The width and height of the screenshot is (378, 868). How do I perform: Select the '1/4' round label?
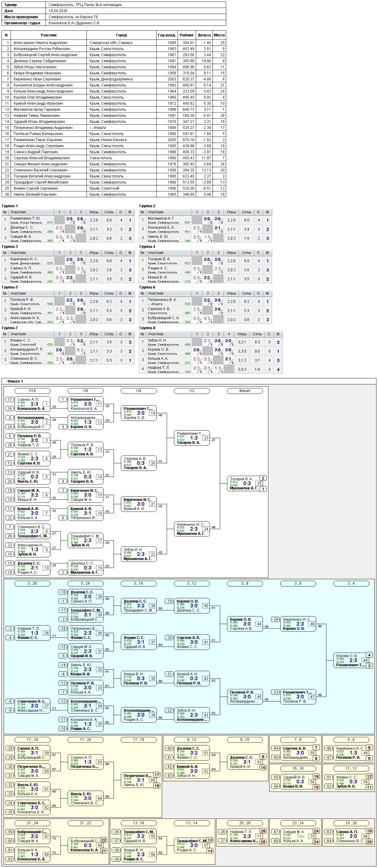click(x=138, y=391)
